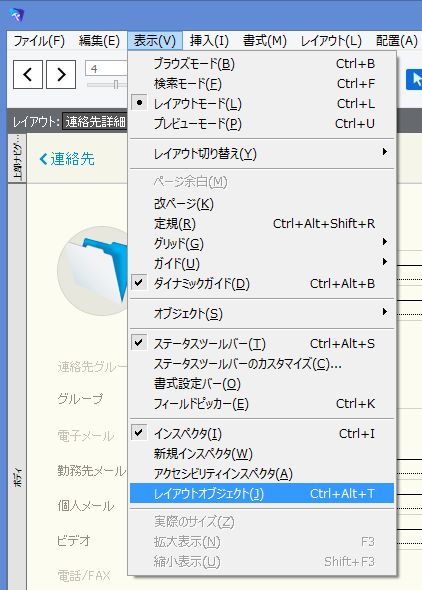This screenshot has width=422, height=590.
Task: Open the レイアウト name dropdown 連絡先詳細
Action: pyautogui.click(x=95, y=122)
